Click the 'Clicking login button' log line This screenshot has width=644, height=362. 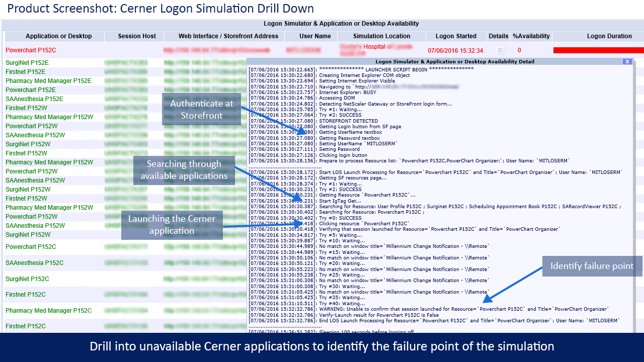308,155
